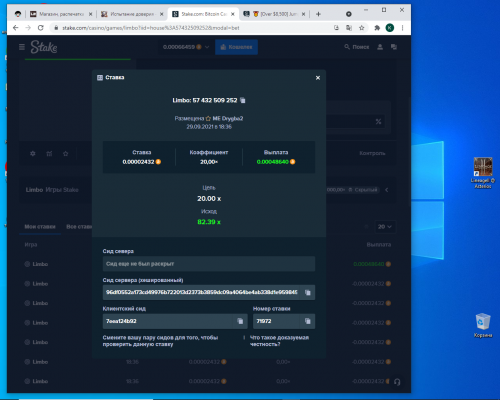Switch to the Мои ставки tab
This screenshot has height=400, width=500.
tap(40, 227)
